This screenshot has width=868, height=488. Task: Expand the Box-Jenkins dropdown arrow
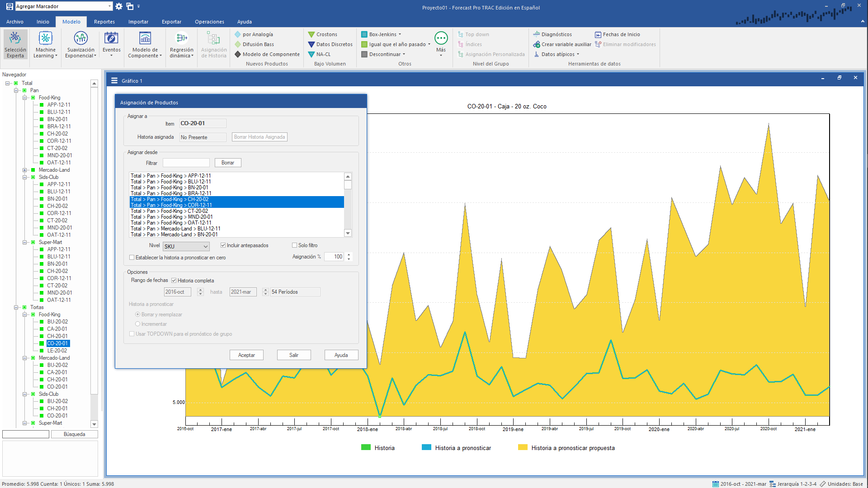(400, 34)
